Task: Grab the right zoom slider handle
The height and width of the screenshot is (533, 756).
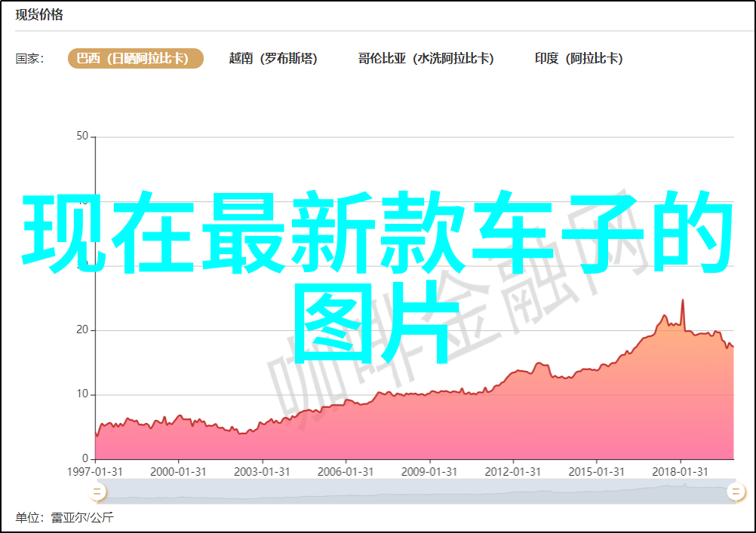Action: coord(736,492)
